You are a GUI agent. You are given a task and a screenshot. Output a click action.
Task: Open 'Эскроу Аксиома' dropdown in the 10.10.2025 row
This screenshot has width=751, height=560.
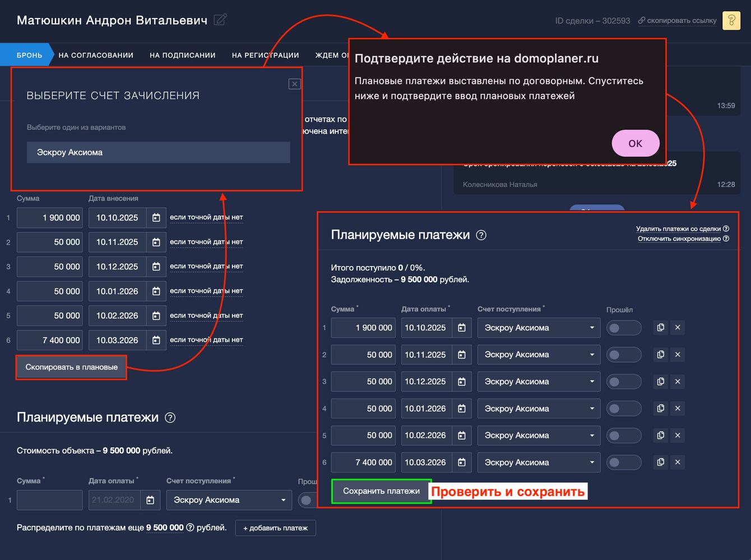click(539, 328)
